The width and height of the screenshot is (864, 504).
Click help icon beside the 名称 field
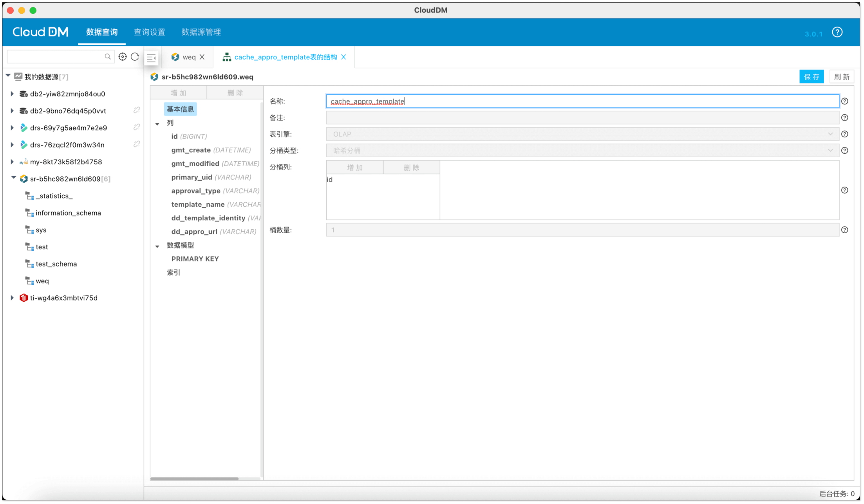click(845, 101)
